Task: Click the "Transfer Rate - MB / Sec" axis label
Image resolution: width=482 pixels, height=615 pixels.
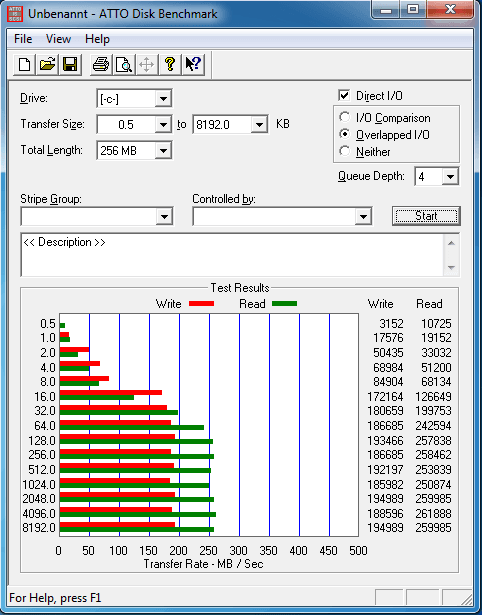Action: click(x=203, y=564)
